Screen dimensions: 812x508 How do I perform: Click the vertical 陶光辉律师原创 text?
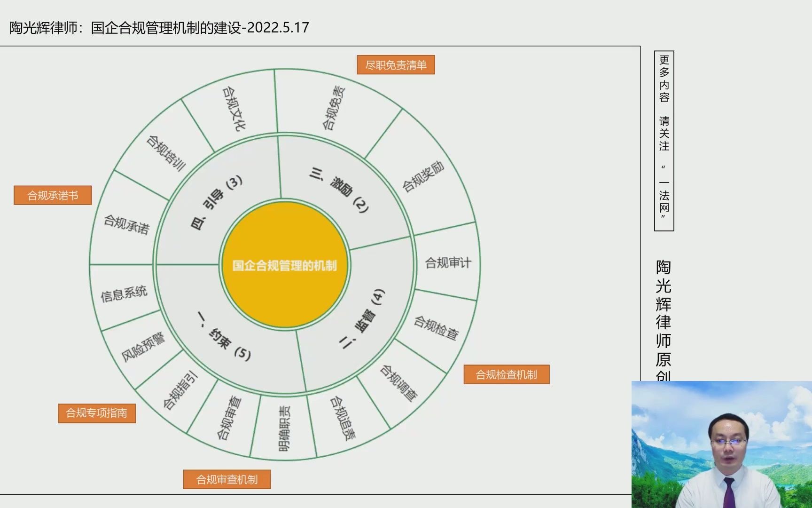click(664, 320)
